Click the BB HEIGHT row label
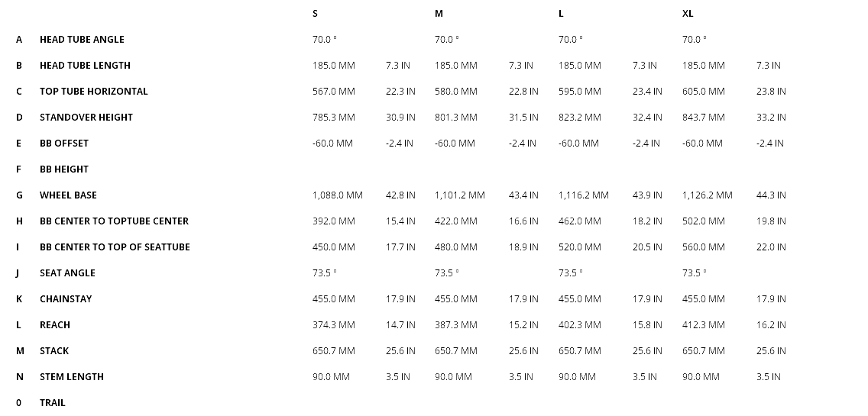This screenshot has height=416, width=868. [64, 169]
